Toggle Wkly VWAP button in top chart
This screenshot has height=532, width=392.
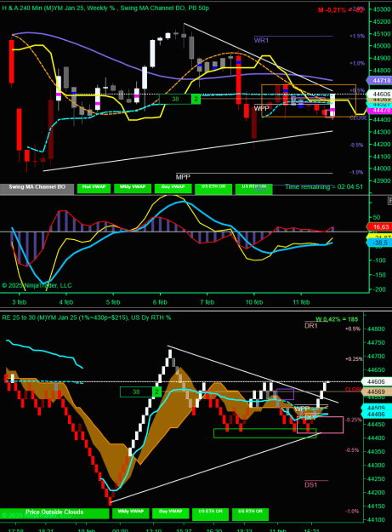click(133, 189)
